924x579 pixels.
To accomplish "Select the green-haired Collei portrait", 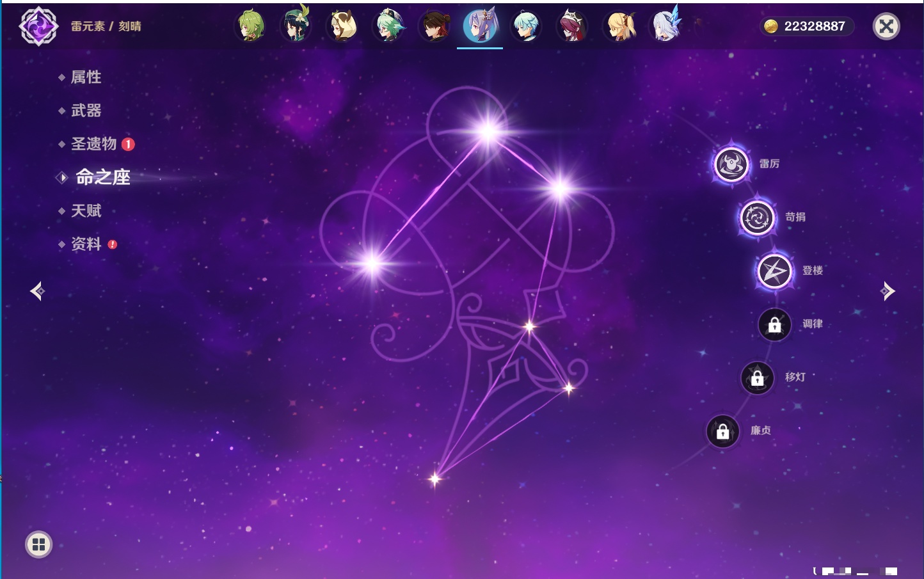I will 251,26.
